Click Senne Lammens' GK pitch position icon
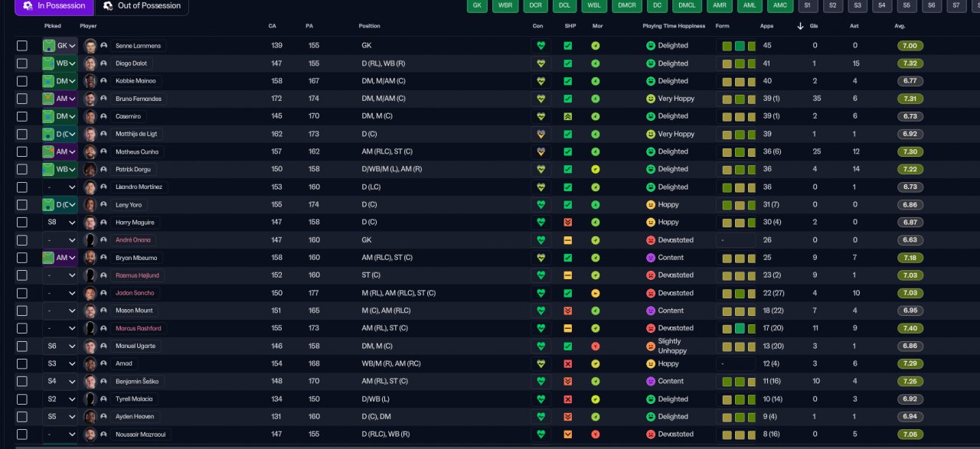 click(48, 46)
